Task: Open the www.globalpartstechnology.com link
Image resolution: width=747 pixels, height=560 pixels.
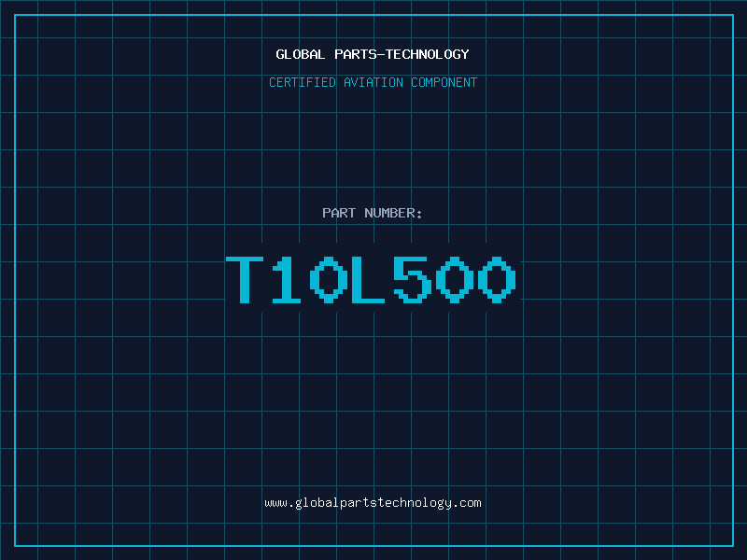Action: (x=373, y=503)
